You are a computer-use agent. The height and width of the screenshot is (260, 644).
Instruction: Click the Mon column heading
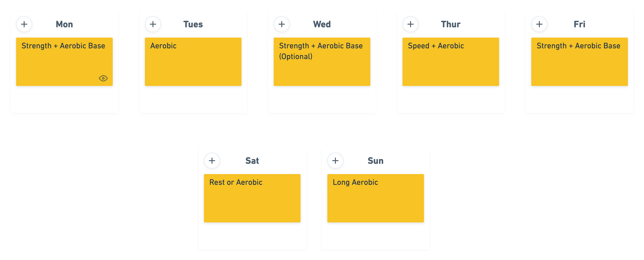pos(64,24)
